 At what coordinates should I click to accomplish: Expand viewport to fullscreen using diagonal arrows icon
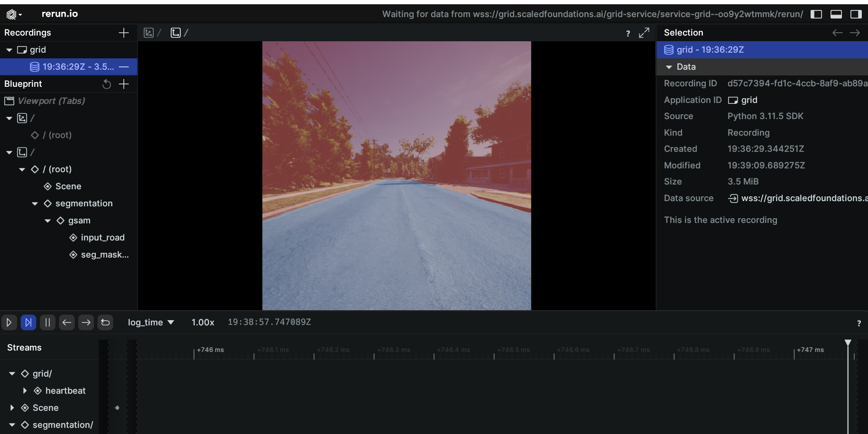pyautogui.click(x=644, y=33)
